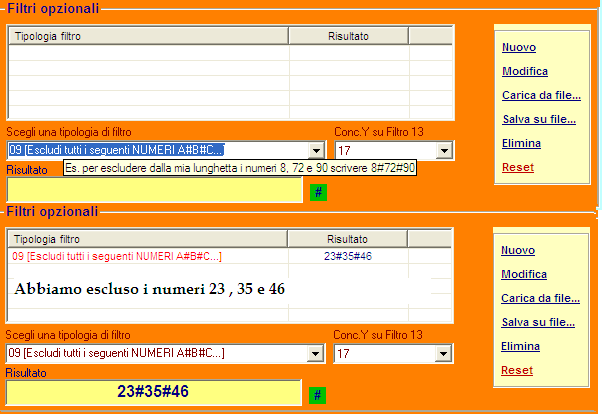Click Elimina link in the upper panel
The image size is (602, 414).
click(521, 143)
